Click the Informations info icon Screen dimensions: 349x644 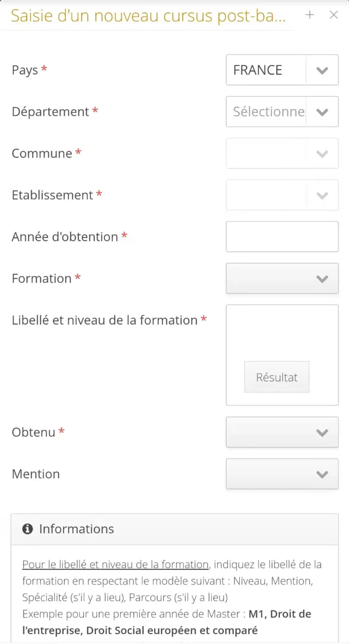pyautogui.click(x=27, y=529)
